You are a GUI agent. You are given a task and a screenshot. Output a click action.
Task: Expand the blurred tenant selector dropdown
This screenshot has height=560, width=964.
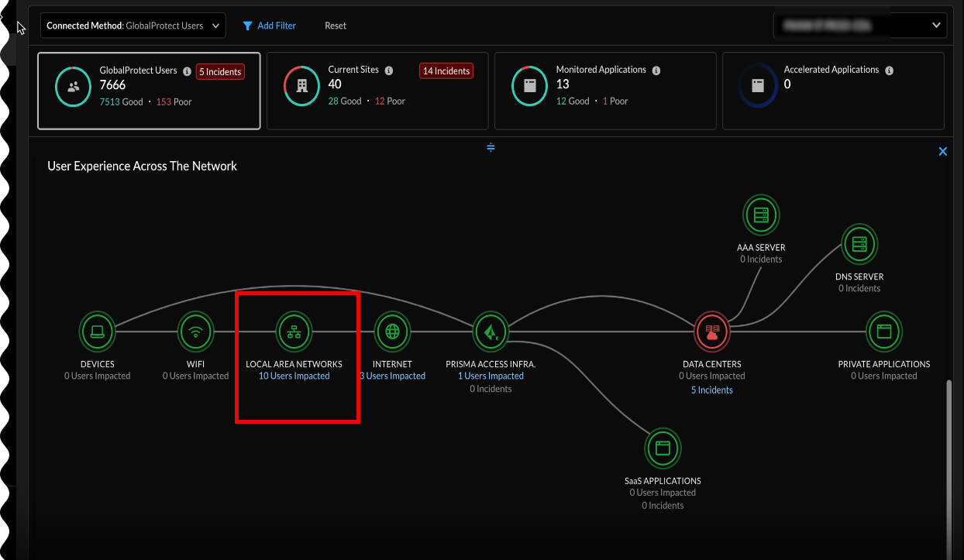coord(859,26)
